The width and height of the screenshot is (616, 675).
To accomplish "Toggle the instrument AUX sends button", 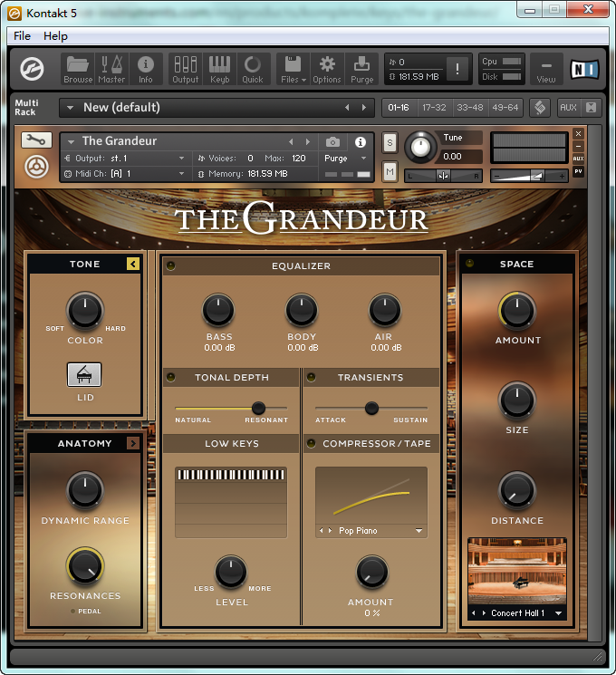I will coord(579,159).
